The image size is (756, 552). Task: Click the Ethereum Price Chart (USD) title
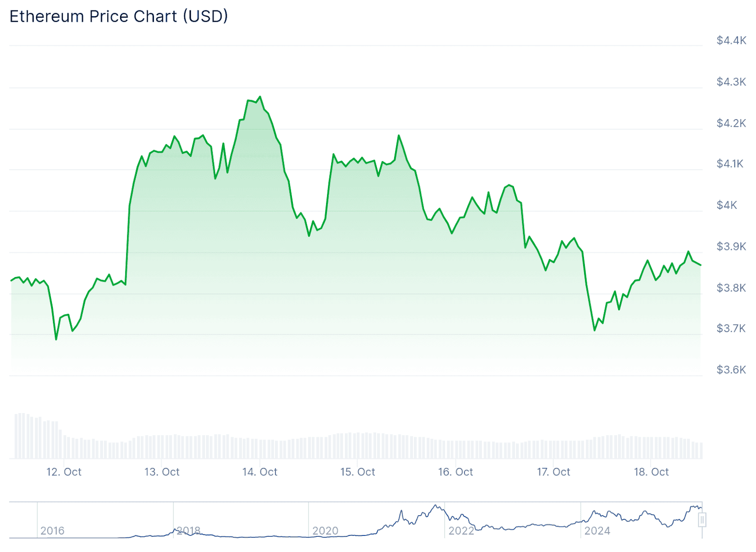click(x=119, y=17)
